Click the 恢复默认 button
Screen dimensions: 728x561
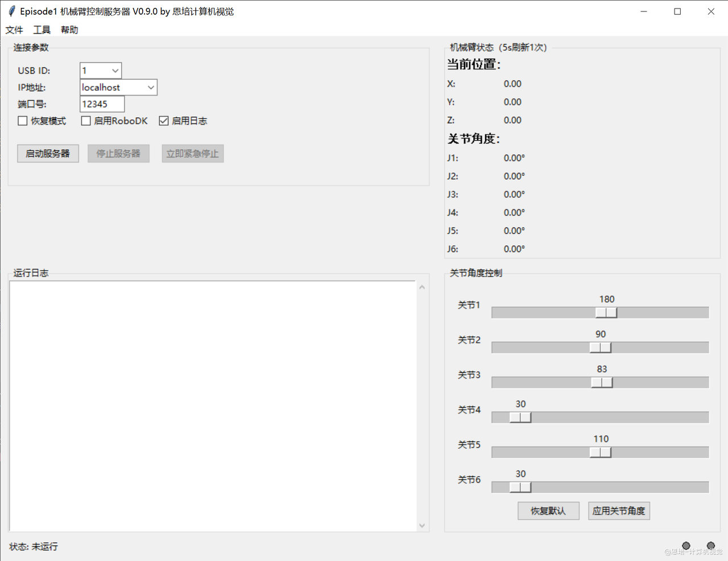[548, 511]
